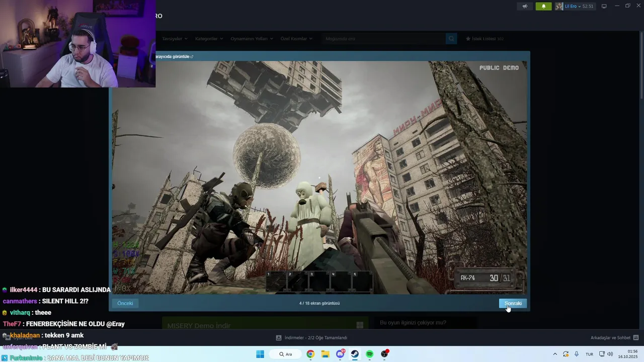This screenshot has width=644, height=362.
Task: Open the Lil Ero account dropdown
Action: (x=579, y=7)
